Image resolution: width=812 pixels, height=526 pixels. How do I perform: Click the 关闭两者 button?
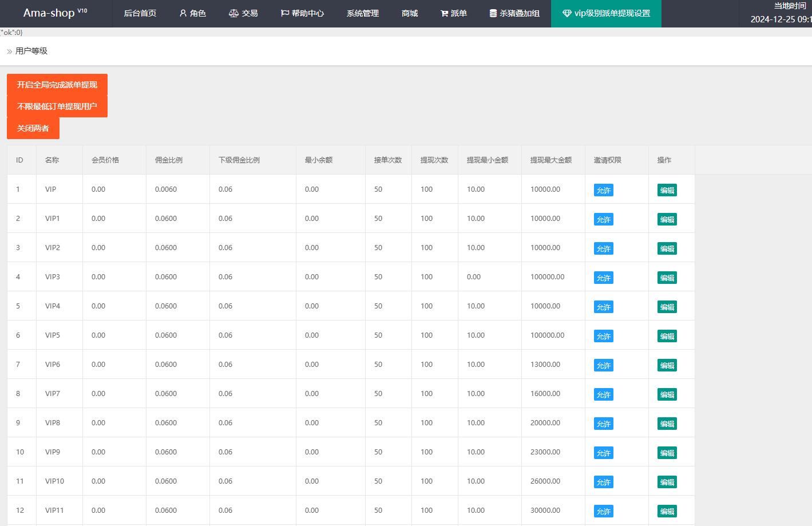[x=33, y=128]
